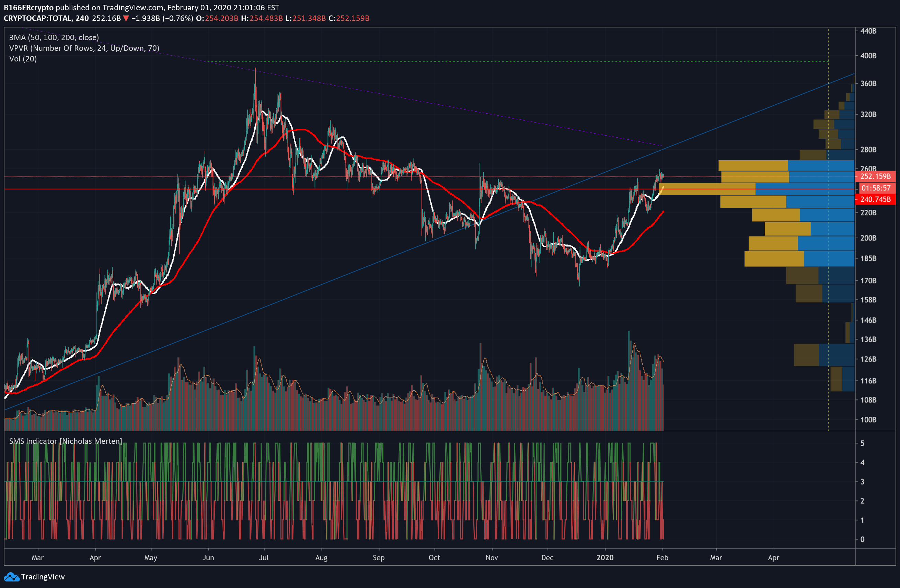This screenshot has height=588, width=900.
Task: Select the VPVR indicator legend label
Action: [84, 48]
